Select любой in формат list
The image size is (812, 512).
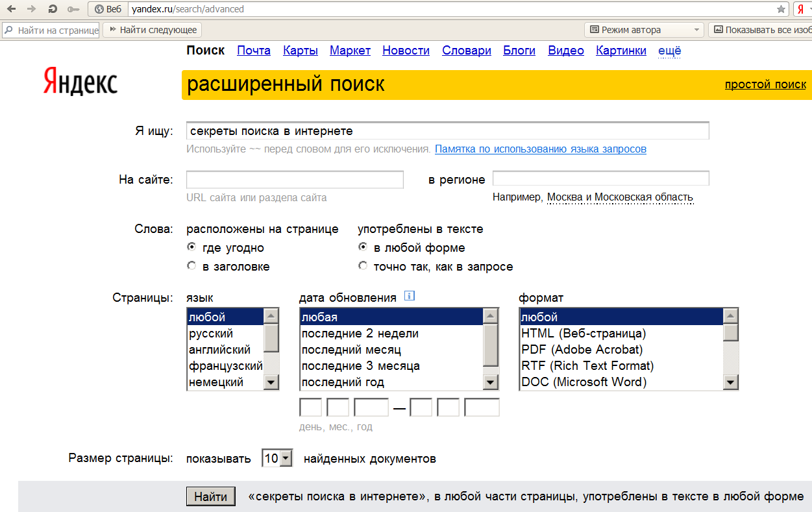tap(621, 317)
